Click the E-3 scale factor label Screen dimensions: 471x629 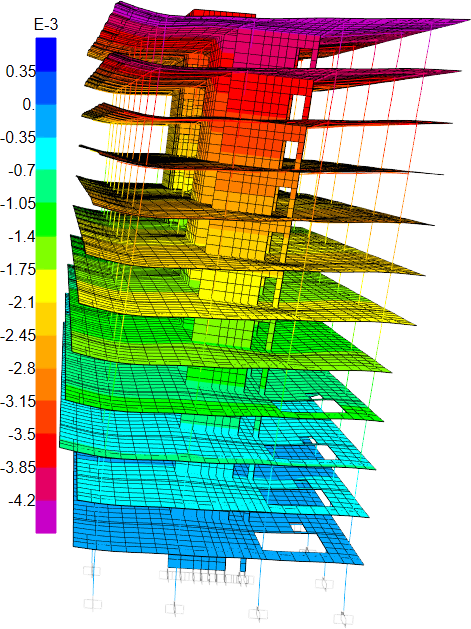click(x=46, y=25)
